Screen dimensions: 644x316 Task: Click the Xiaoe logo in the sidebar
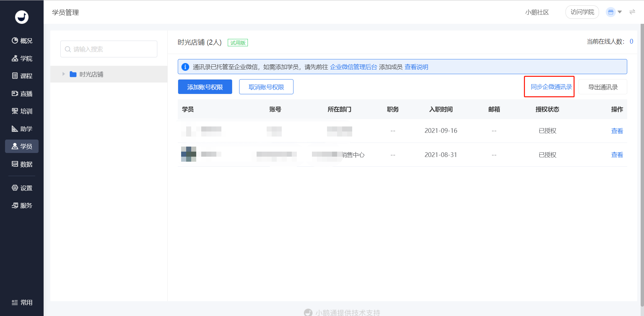coord(22,17)
